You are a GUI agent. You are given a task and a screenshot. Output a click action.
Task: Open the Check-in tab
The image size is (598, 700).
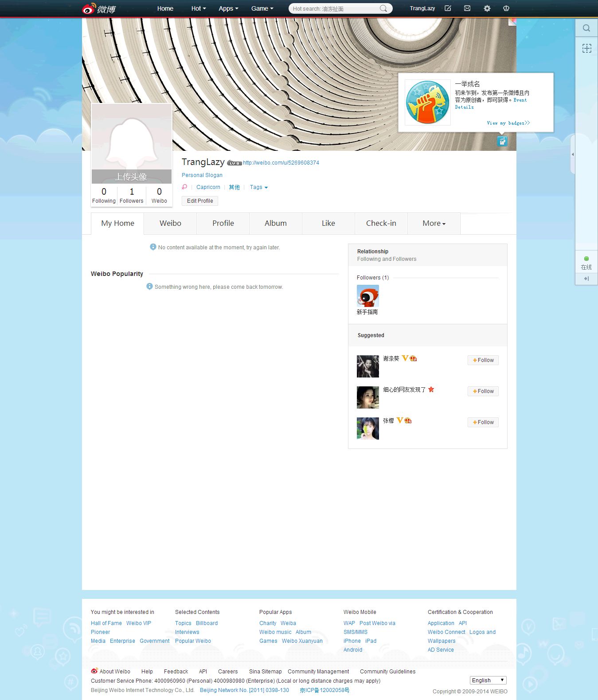(381, 224)
